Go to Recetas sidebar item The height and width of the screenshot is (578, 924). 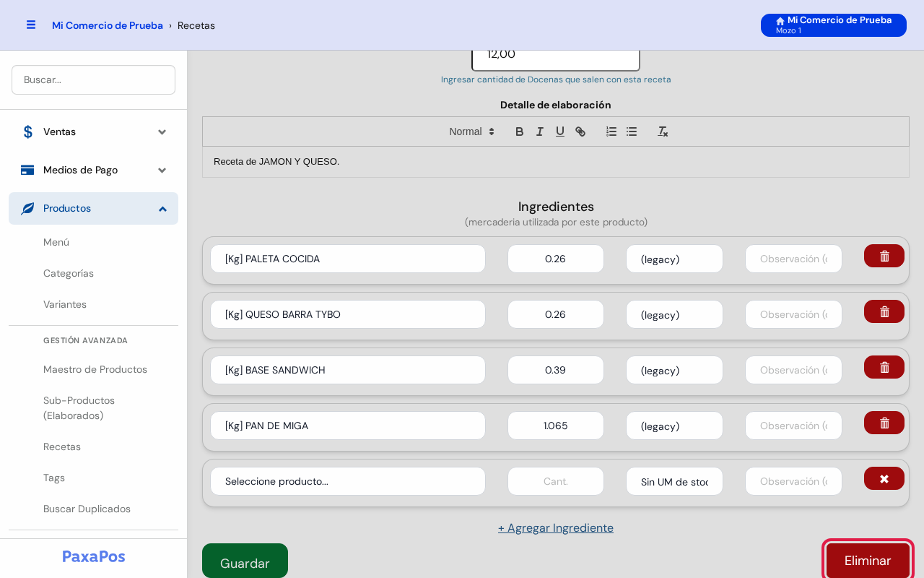[62, 447]
